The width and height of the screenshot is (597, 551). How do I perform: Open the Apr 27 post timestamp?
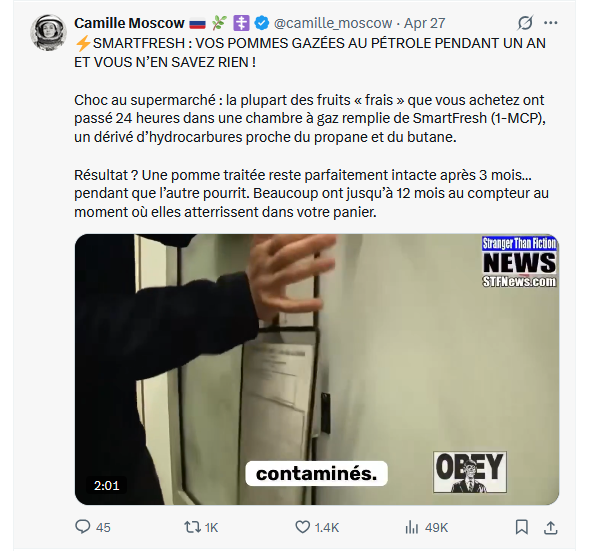(x=425, y=23)
